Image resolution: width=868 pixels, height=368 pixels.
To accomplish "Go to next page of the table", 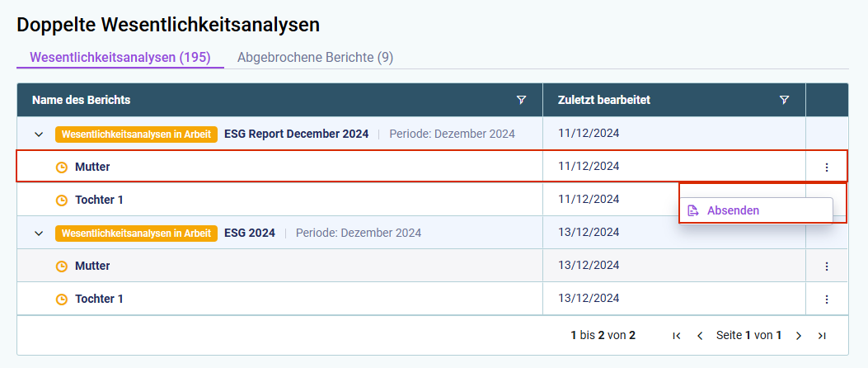I will (x=798, y=335).
